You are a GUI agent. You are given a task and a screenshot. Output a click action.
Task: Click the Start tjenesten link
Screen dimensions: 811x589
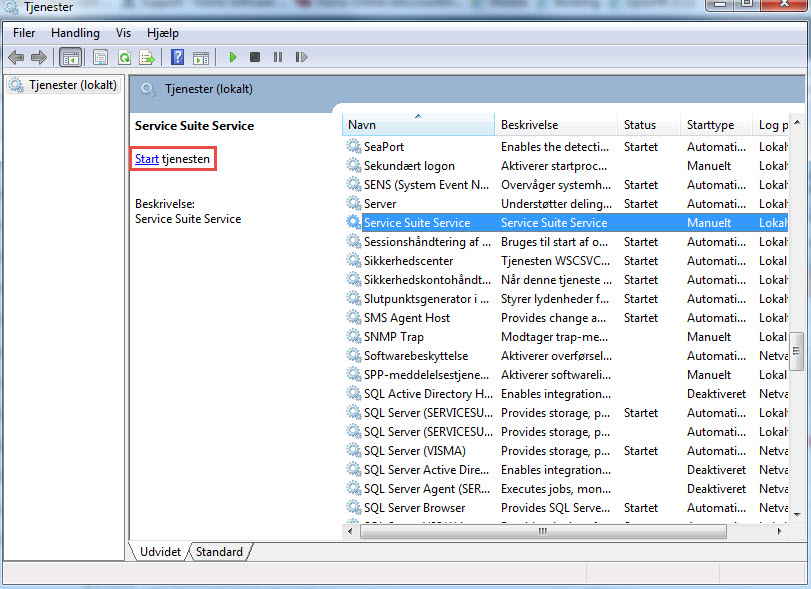click(147, 159)
